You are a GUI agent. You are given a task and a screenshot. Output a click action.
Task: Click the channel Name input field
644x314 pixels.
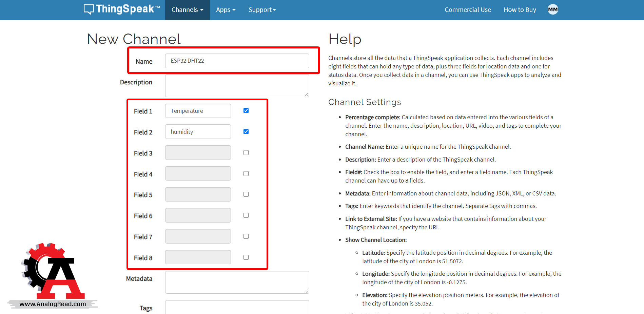point(237,61)
